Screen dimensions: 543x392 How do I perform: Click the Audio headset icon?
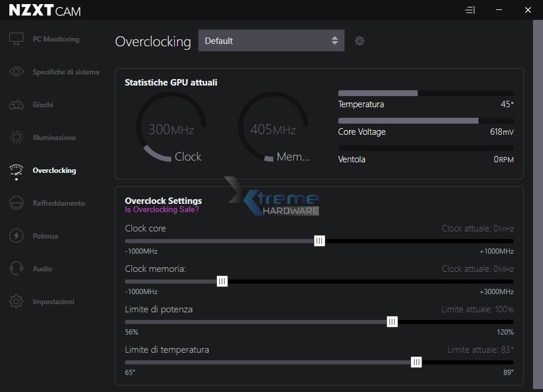[x=16, y=269]
